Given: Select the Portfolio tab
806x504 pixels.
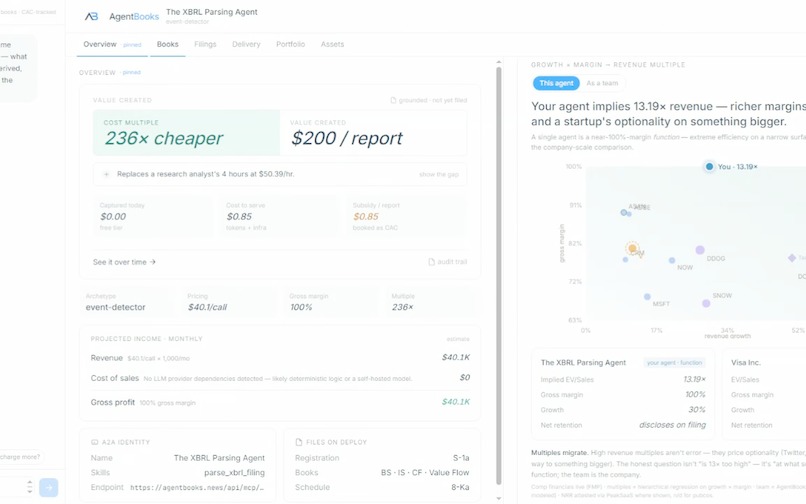Looking at the screenshot, I should (290, 44).
